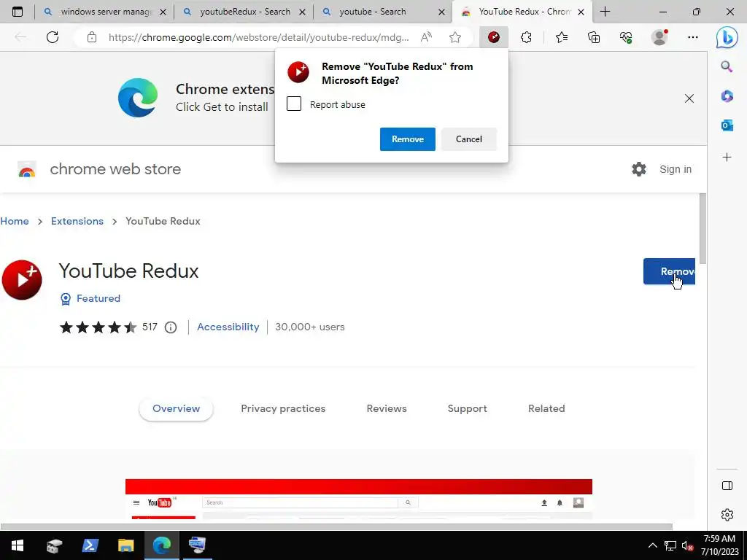Cancel the remove extension dialog

pyautogui.click(x=469, y=139)
